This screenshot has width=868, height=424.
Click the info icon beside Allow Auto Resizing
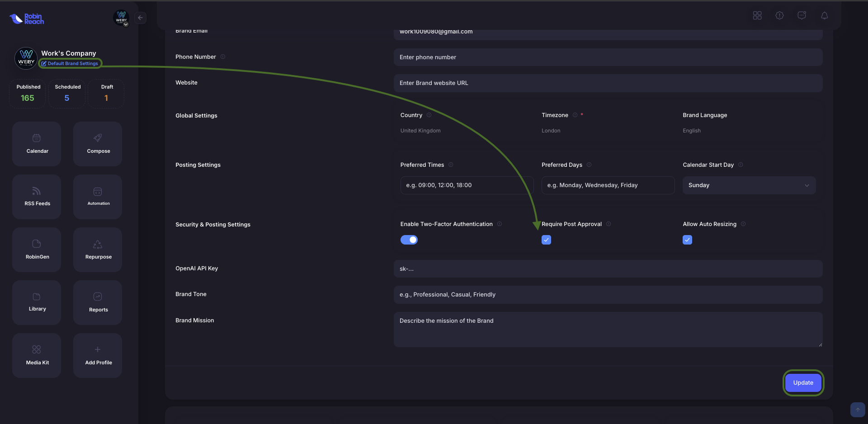[x=743, y=224]
